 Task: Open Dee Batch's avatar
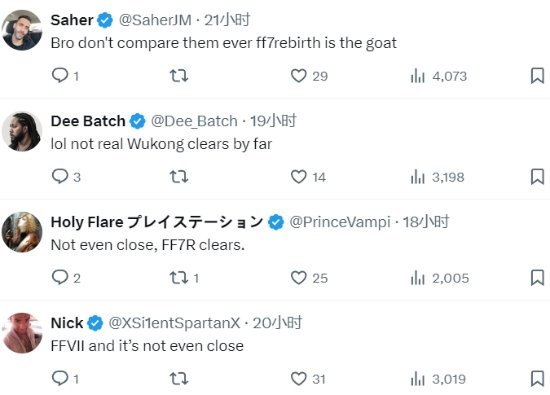(22, 131)
